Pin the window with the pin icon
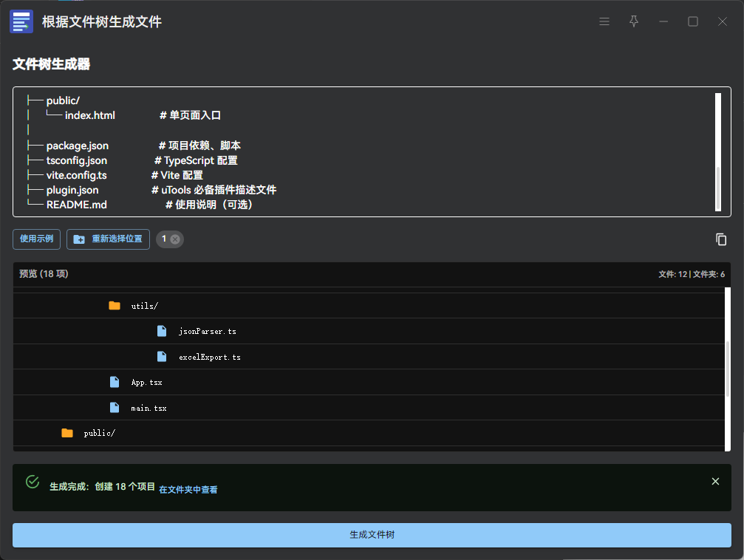 (x=633, y=22)
